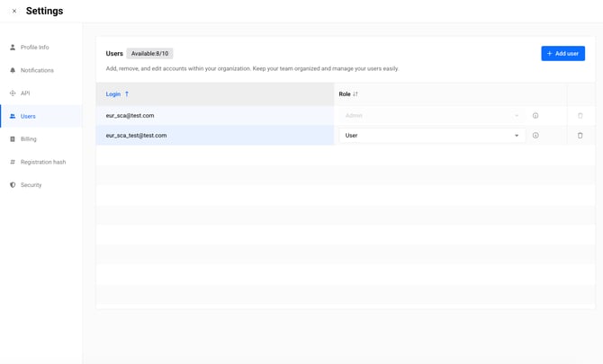
Task: Click the shield icon beside Security
Action: pos(13,185)
